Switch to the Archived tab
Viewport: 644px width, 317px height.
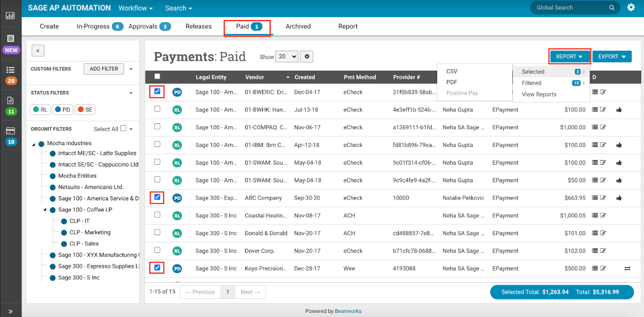tap(298, 27)
